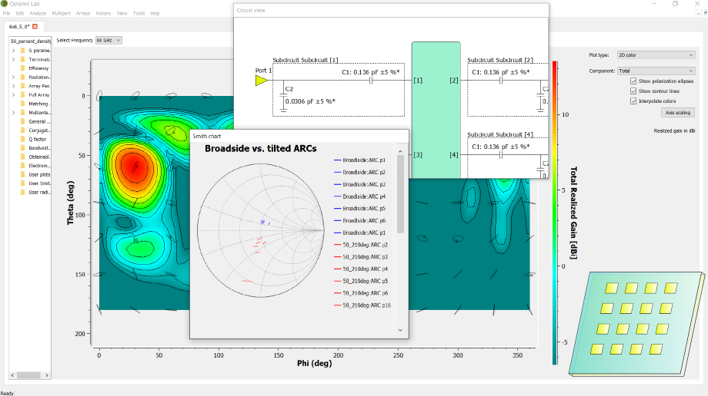The image size is (708, 396).
Task: Select the User radiation folder icon
Action: click(23, 192)
